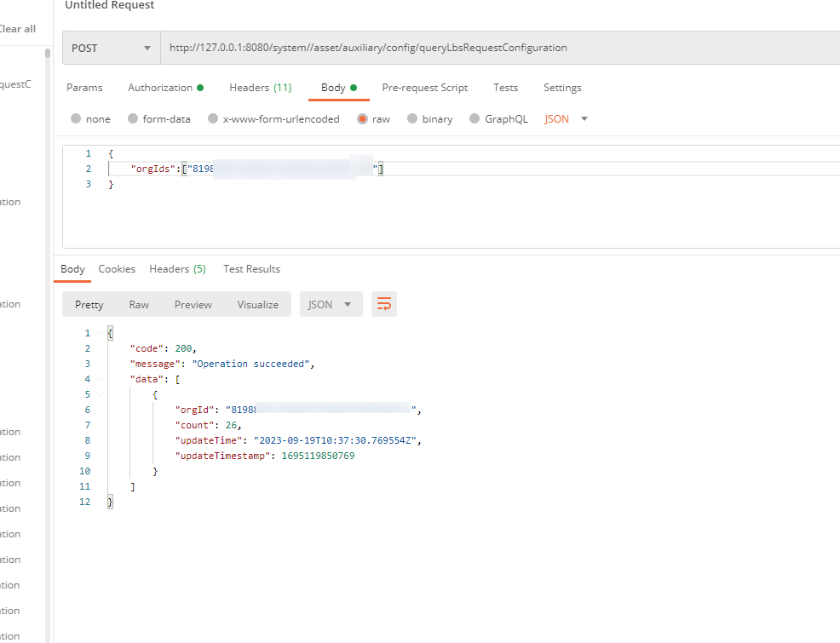Collapse the "data" array fold arrow
The height and width of the screenshot is (643, 840).
pos(101,379)
